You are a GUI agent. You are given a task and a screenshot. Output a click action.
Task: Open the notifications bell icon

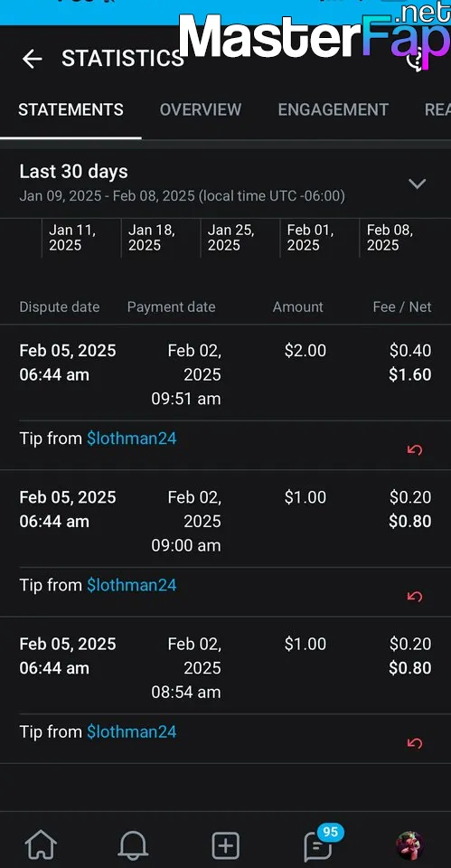[x=133, y=845]
